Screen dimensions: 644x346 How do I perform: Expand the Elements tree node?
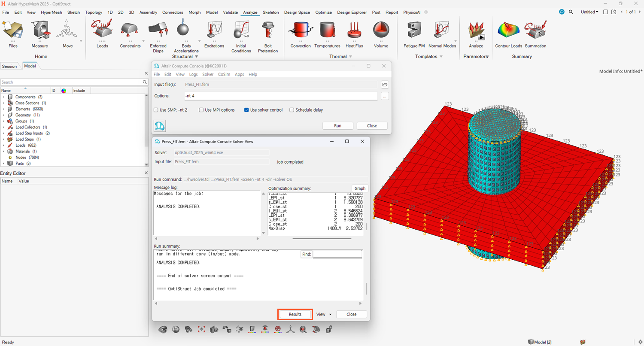point(3,109)
